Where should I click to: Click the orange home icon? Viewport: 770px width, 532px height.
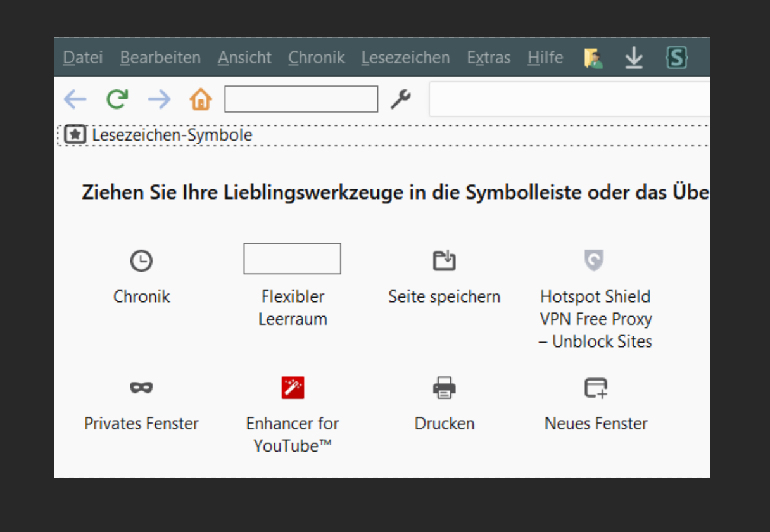201,99
